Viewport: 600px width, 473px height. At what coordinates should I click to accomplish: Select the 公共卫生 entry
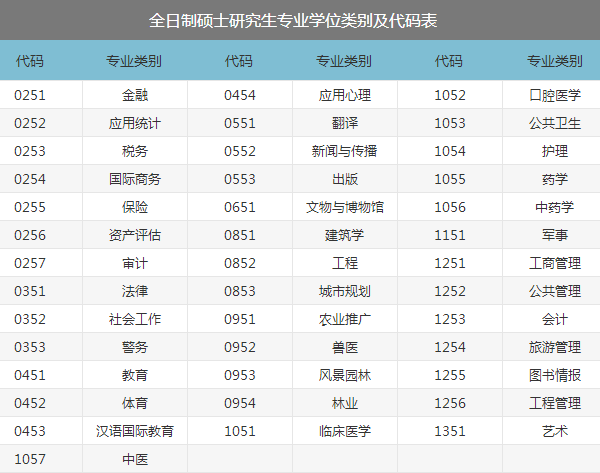tap(554, 124)
